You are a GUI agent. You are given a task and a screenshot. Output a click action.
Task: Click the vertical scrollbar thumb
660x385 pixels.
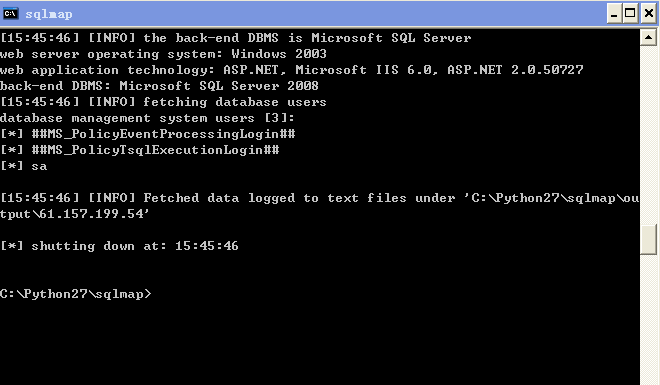(648, 239)
